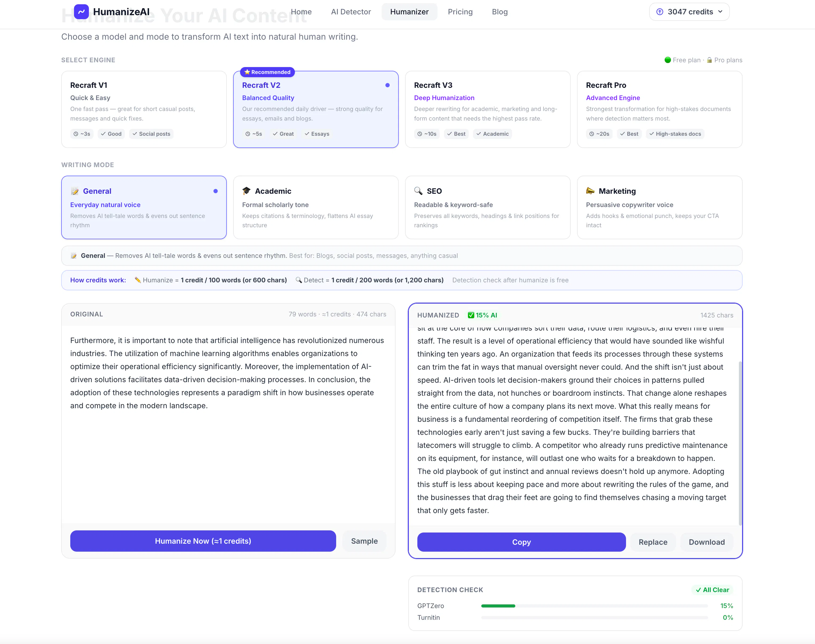
Task: Click the Turnitin detection progress bar
Action: coord(594,618)
